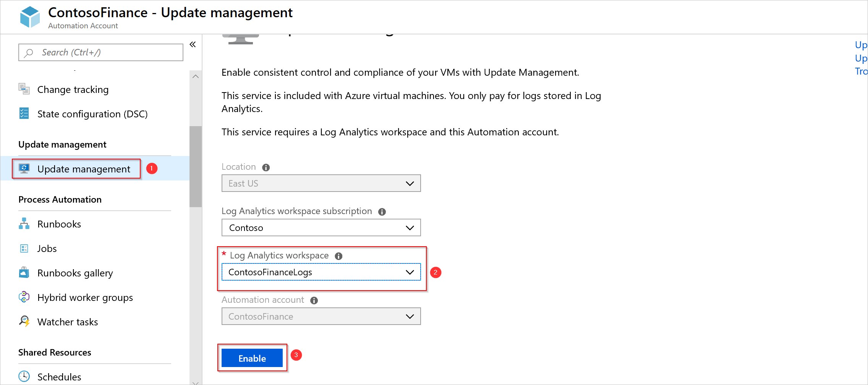Collapse the sidebar with the double-chevron icon
868x385 pixels.
click(x=193, y=44)
